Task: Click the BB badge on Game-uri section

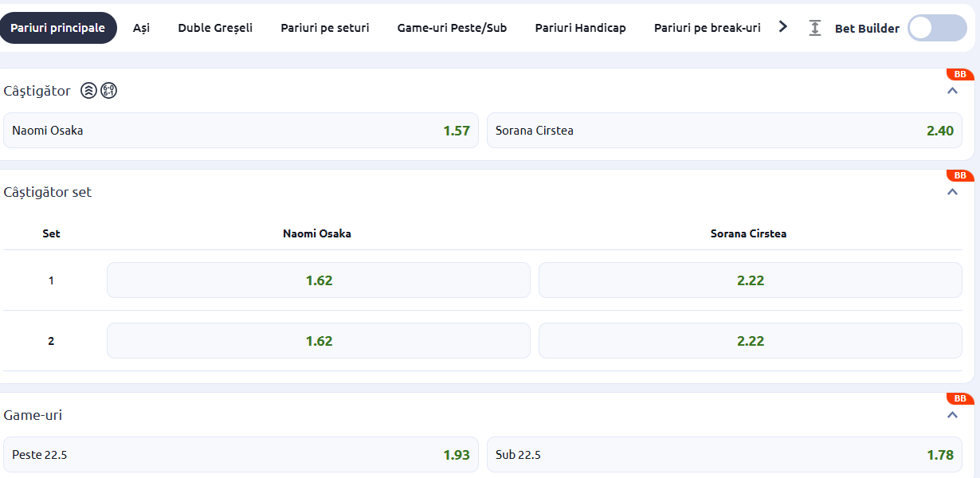Action: click(960, 398)
